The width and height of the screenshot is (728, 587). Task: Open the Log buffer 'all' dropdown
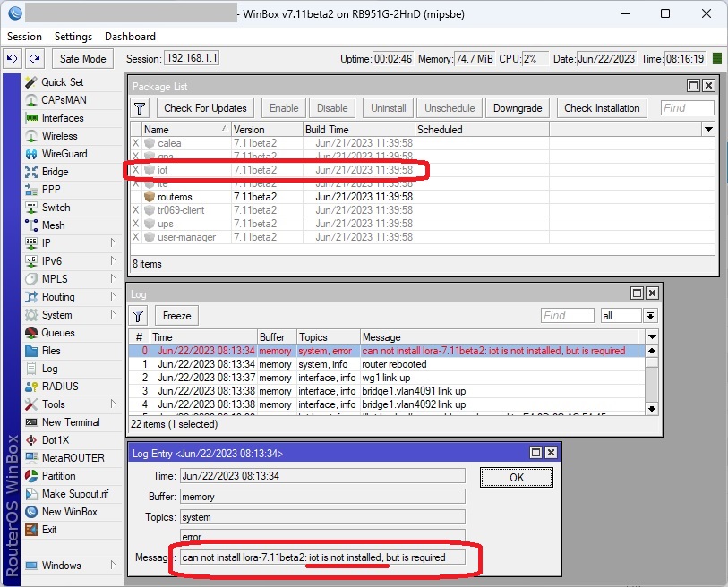650,316
